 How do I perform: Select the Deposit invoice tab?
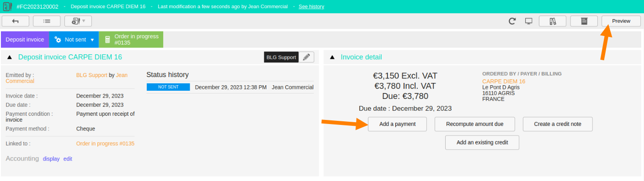(25, 40)
